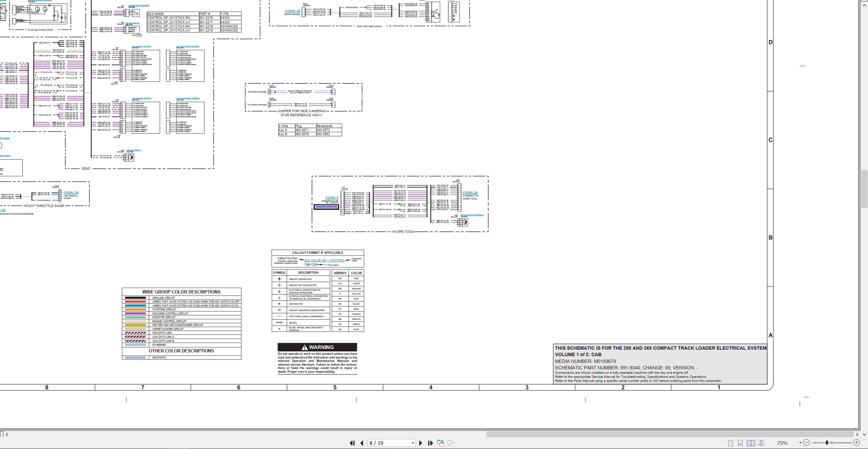Click the (52) VALVE GP - CONTROL link
This screenshot has height=449, width=868.
pyautogui.click(x=324, y=261)
